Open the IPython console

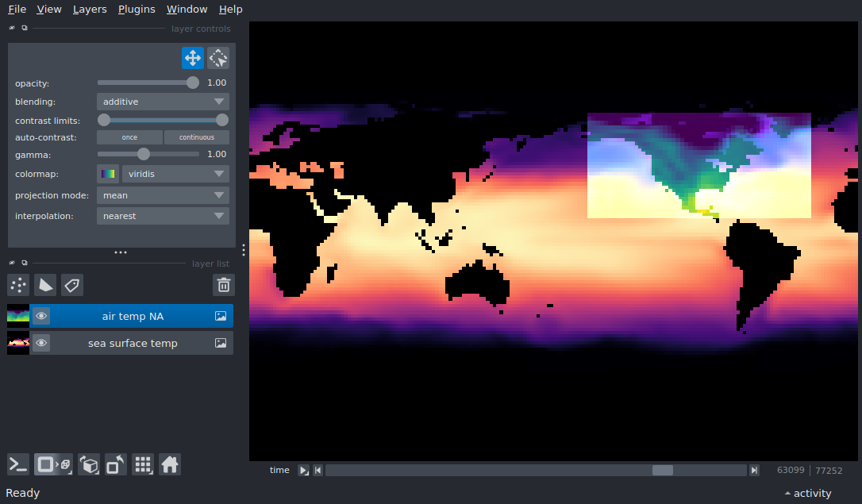pos(18,464)
